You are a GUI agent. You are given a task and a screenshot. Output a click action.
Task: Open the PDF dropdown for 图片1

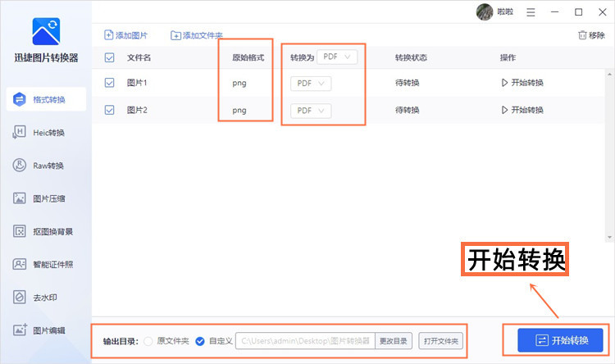point(311,83)
